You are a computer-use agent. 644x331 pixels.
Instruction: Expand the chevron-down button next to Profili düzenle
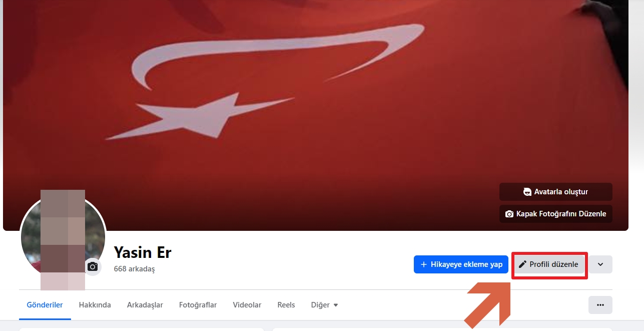[x=600, y=264]
